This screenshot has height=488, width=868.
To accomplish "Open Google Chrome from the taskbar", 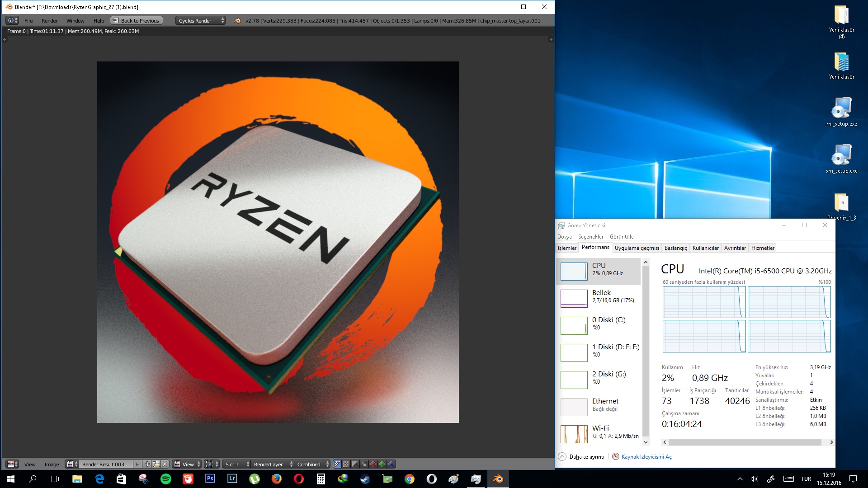I will pyautogui.click(x=410, y=479).
